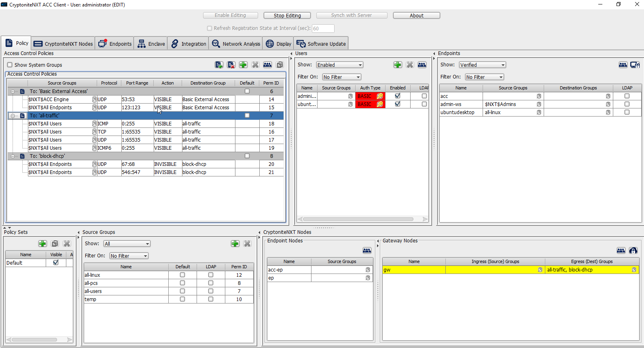Switch to the Policy tab

16,43
